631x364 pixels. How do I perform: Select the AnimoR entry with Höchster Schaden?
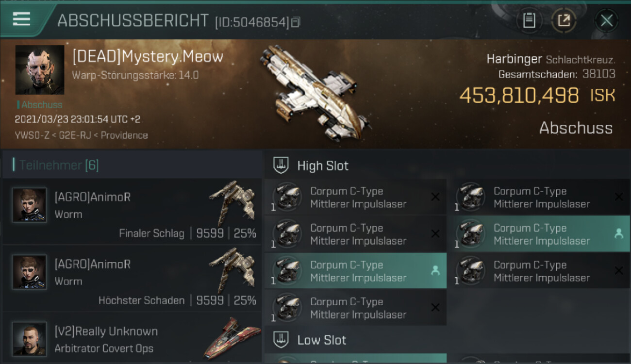tap(132, 279)
